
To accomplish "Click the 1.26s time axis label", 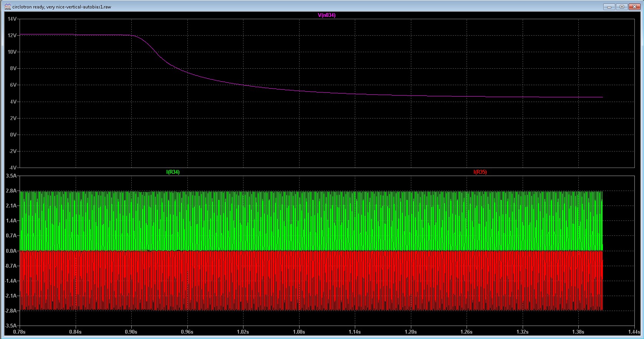I will (467, 332).
